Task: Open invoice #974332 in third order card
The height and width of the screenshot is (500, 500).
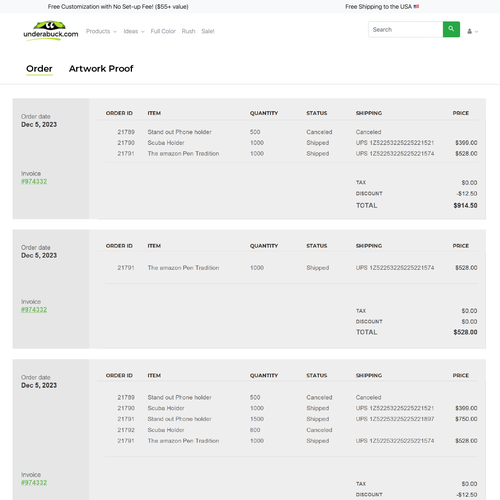Action: click(34, 483)
